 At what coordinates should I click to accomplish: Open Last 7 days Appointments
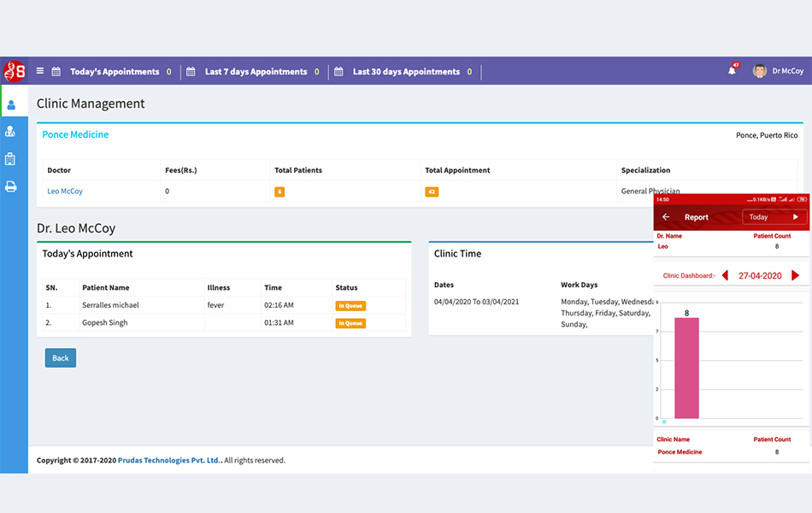click(x=256, y=72)
